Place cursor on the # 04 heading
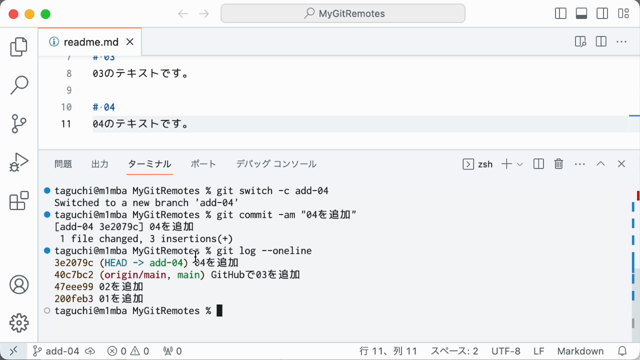640x360 pixels. [104, 107]
